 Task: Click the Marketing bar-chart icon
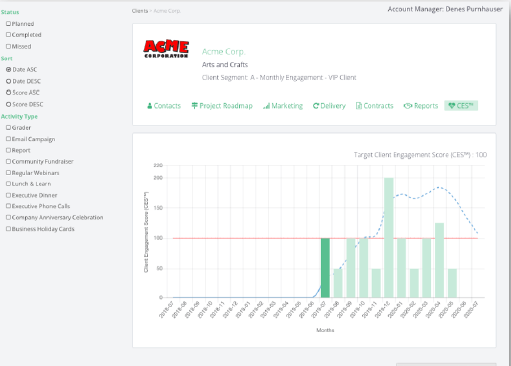tap(266, 106)
